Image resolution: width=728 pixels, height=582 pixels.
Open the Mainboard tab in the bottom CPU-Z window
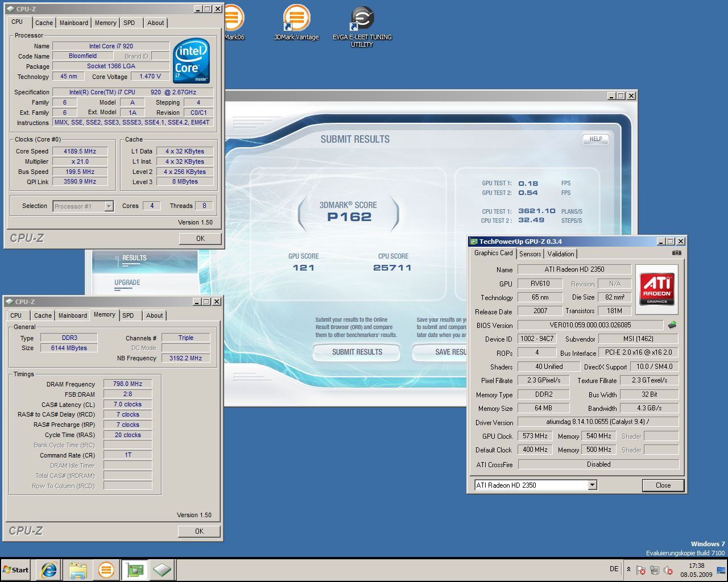pyautogui.click(x=73, y=315)
